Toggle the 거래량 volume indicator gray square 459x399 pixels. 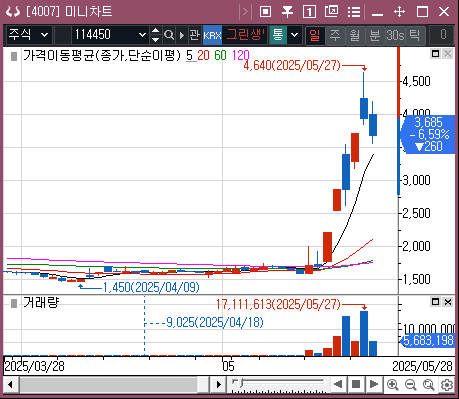(14, 304)
